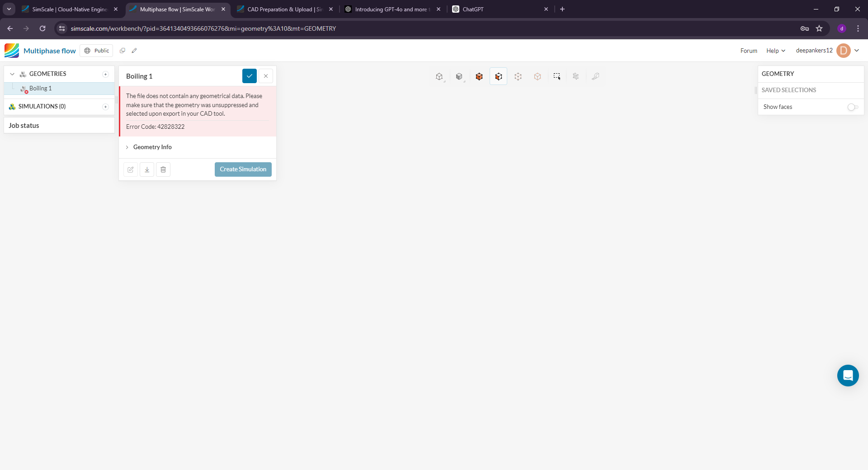Bookmark this page with the star
The height and width of the screenshot is (470, 868).
[819, 28]
